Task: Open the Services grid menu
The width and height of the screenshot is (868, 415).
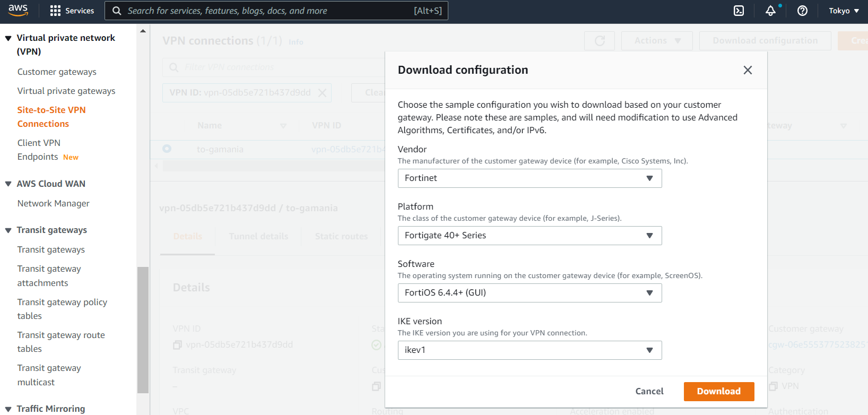Action: (72, 11)
